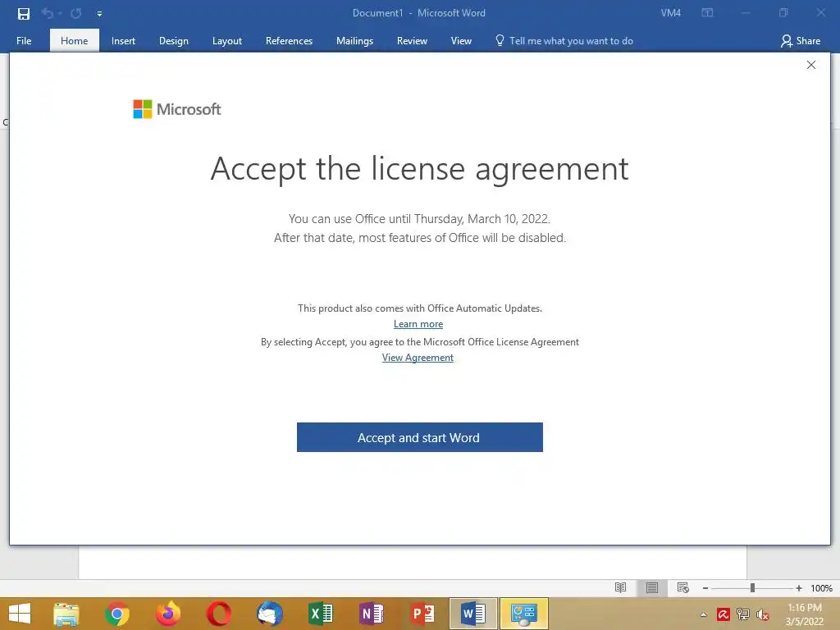Click the Save icon in the title bar

click(24, 13)
